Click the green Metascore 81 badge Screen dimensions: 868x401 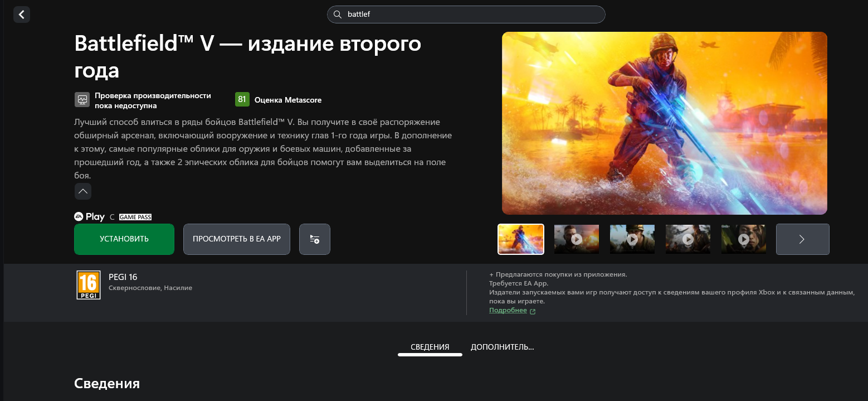242,100
